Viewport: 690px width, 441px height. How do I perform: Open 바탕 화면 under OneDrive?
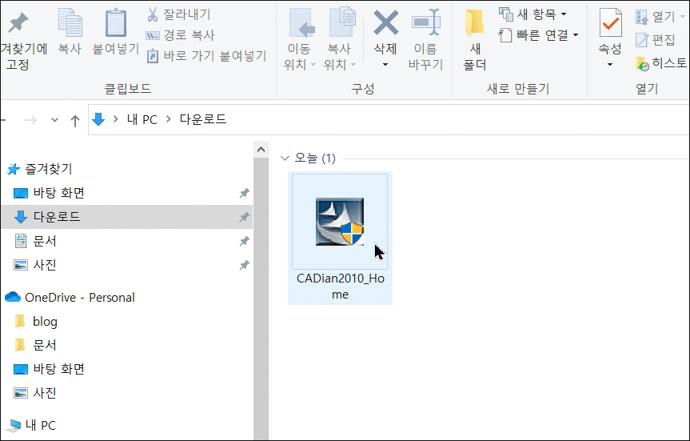pos(49,369)
